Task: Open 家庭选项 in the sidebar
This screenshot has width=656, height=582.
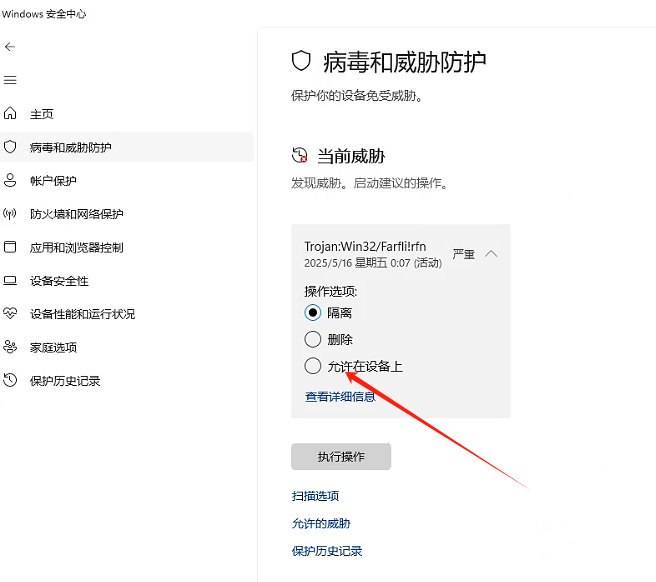Action: 53,347
